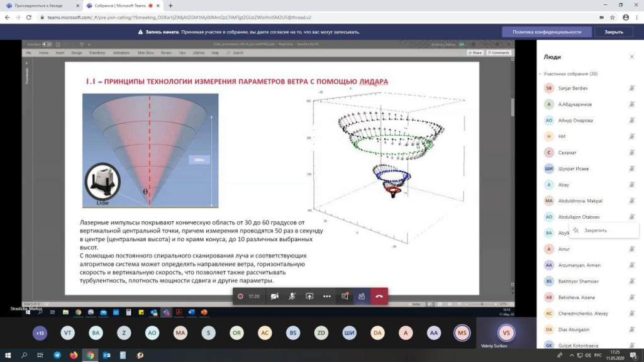The width and height of the screenshot is (644, 362).
Task: Show the meeting chat conversation
Action: click(x=344, y=296)
